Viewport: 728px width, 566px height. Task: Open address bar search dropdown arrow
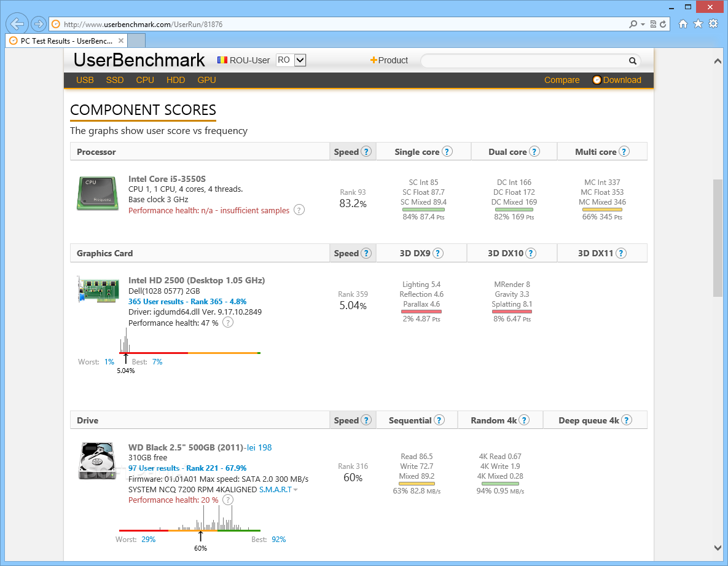(643, 24)
